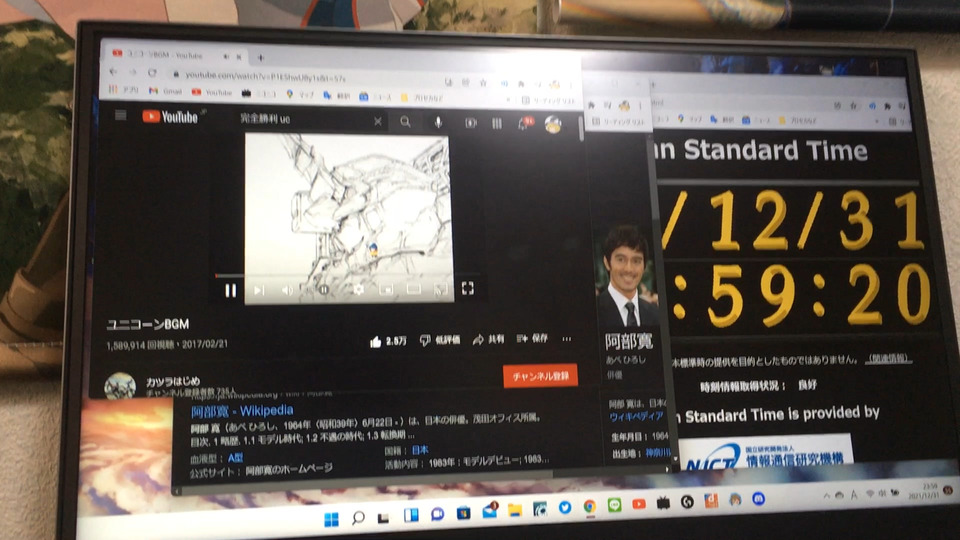Start voice search microphone
The image size is (960, 540).
pyautogui.click(x=438, y=122)
